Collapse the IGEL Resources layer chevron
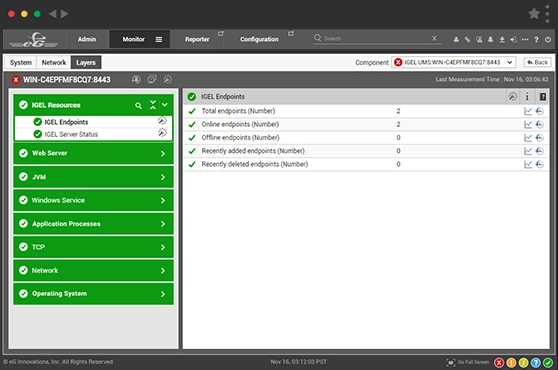558x370 pixels. click(x=165, y=105)
